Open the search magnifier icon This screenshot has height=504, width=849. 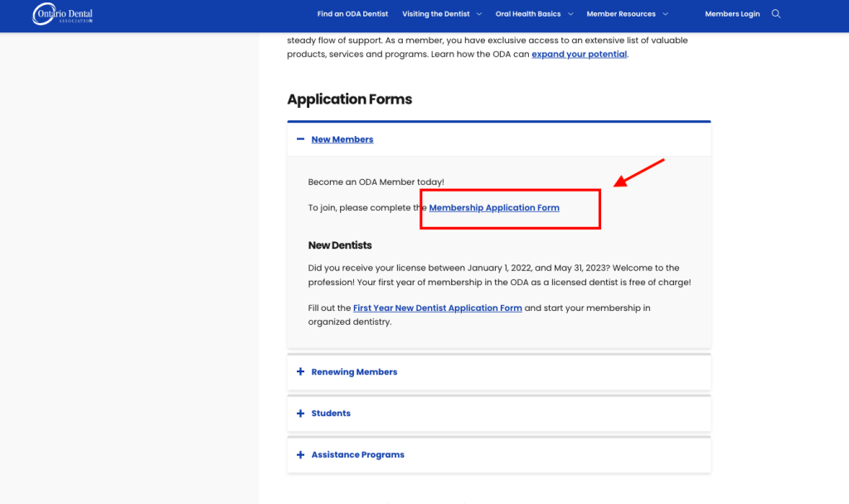(776, 14)
